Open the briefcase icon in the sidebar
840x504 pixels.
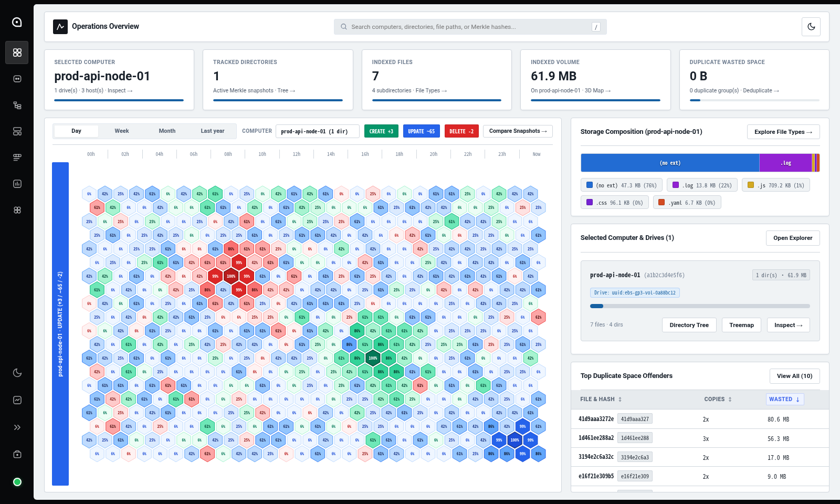click(17, 454)
